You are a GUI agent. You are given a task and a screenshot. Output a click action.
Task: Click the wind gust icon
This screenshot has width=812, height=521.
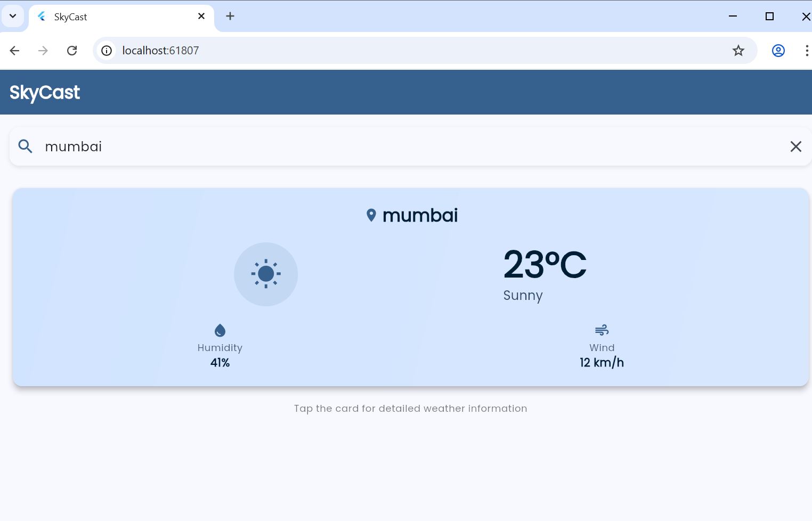(x=602, y=330)
